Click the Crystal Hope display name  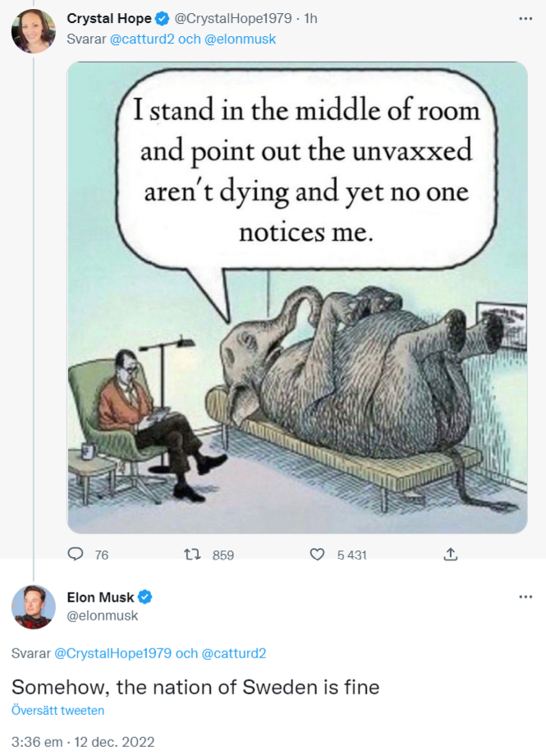coord(108,18)
